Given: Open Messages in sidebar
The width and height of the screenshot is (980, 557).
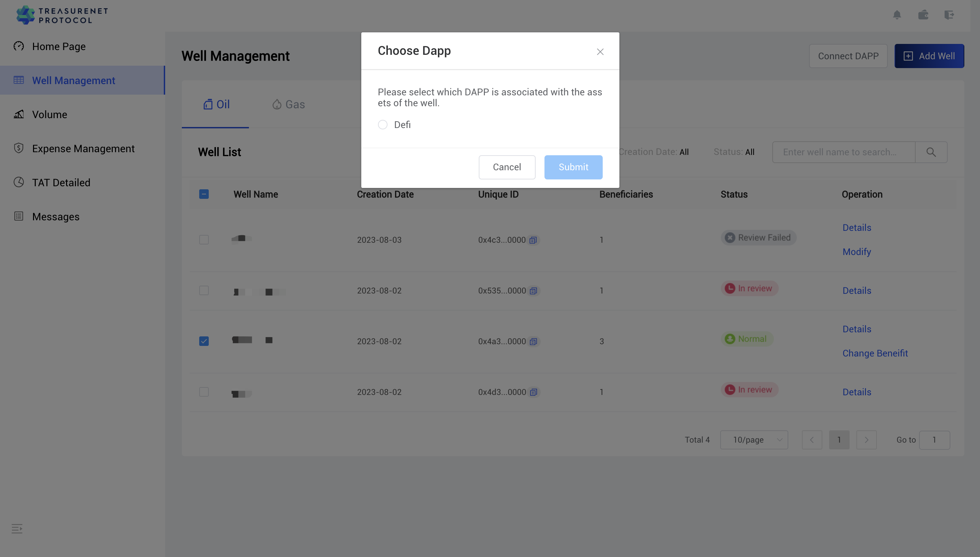Looking at the screenshot, I should pyautogui.click(x=83, y=217).
